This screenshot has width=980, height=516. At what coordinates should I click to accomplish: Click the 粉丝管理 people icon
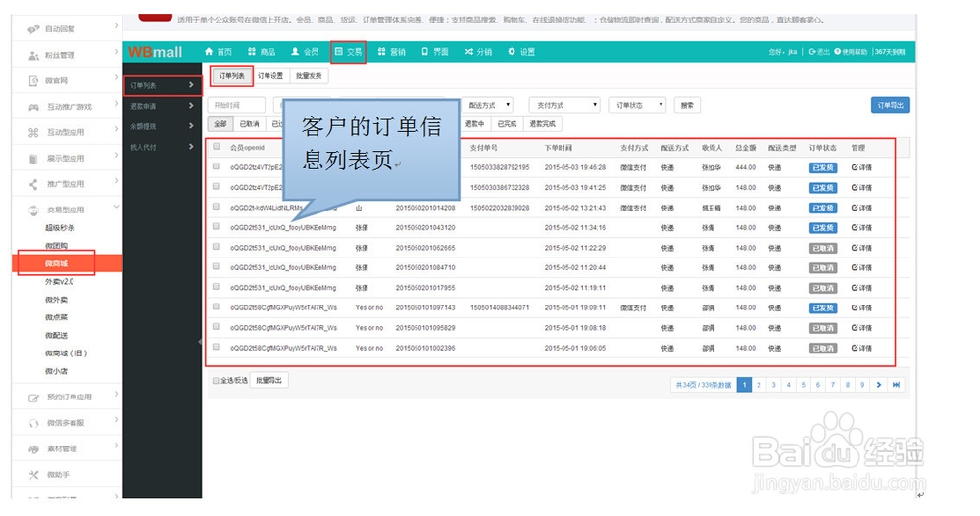(33, 56)
